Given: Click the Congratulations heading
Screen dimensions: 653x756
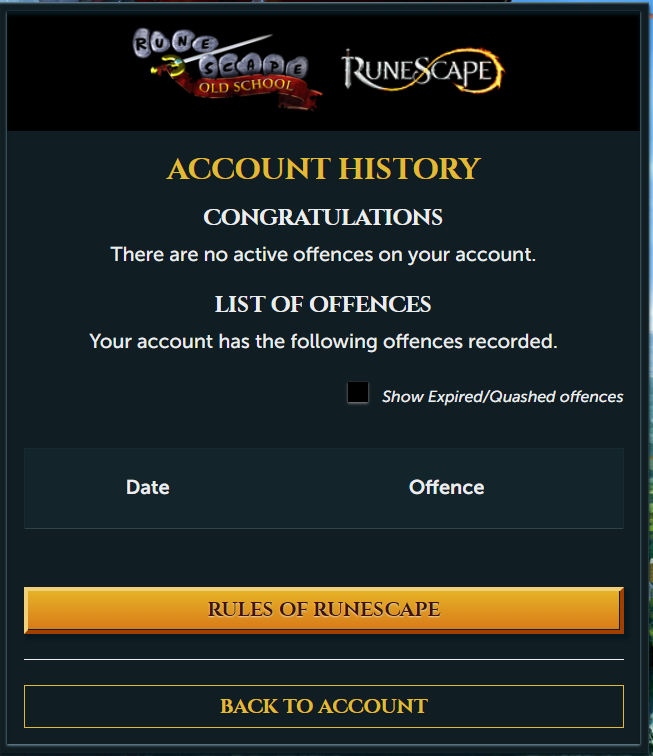Looking at the screenshot, I should point(323,217).
